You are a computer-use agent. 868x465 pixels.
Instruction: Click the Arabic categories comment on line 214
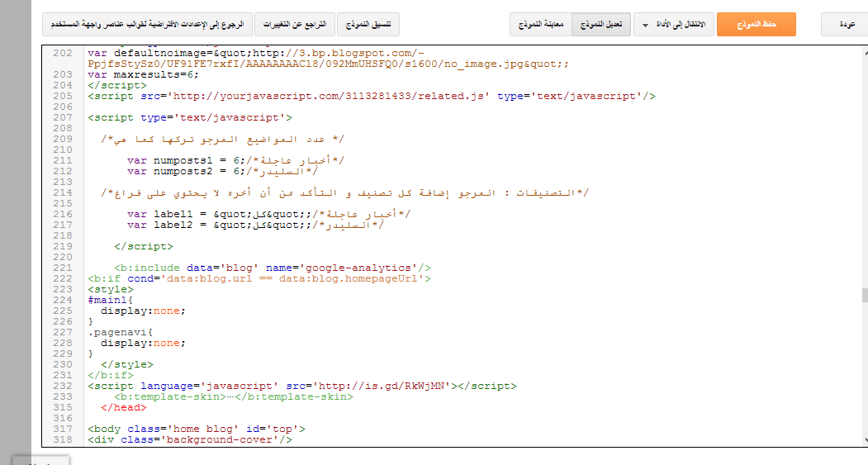coord(345,192)
